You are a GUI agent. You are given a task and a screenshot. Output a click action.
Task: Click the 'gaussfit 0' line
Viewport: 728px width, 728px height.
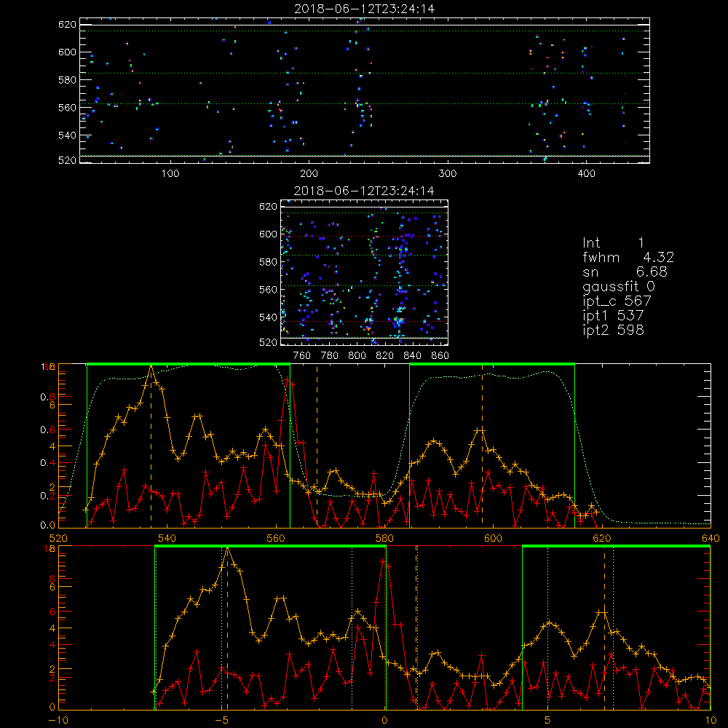(618, 286)
